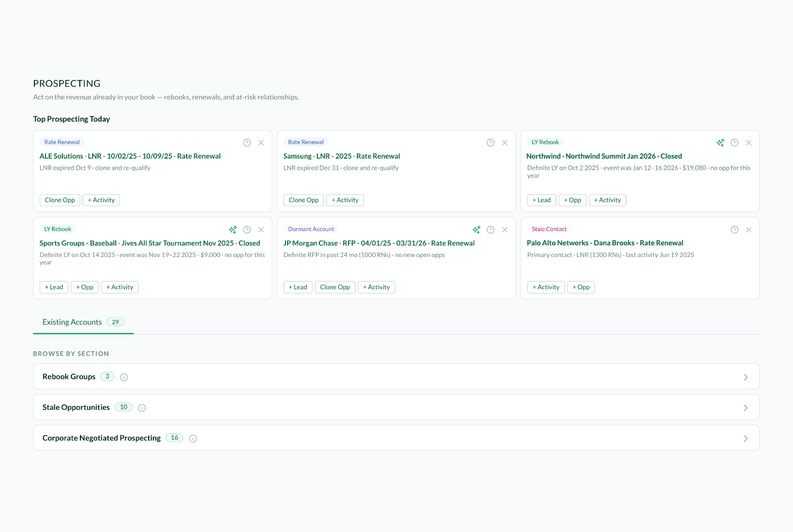The image size is (793, 532).
Task: Dismiss the ALE Solutions rate renewal card
Action: click(x=261, y=143)
